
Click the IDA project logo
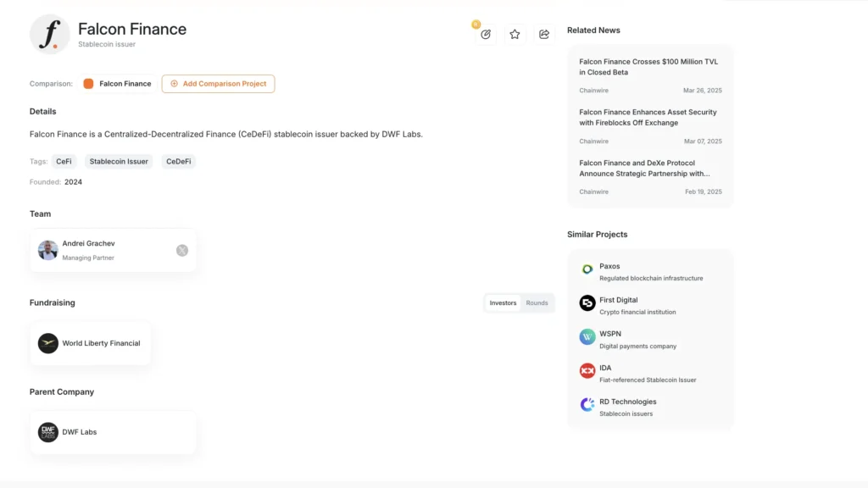point(587,371)
